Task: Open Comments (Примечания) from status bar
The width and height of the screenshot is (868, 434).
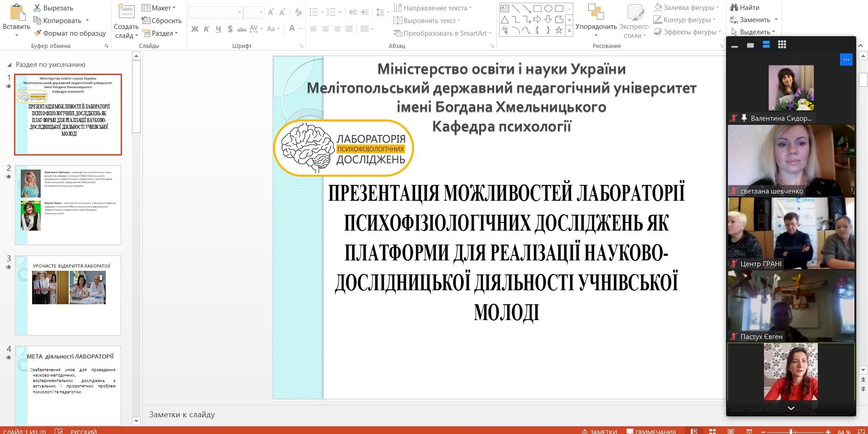Action: click(651, 431)
